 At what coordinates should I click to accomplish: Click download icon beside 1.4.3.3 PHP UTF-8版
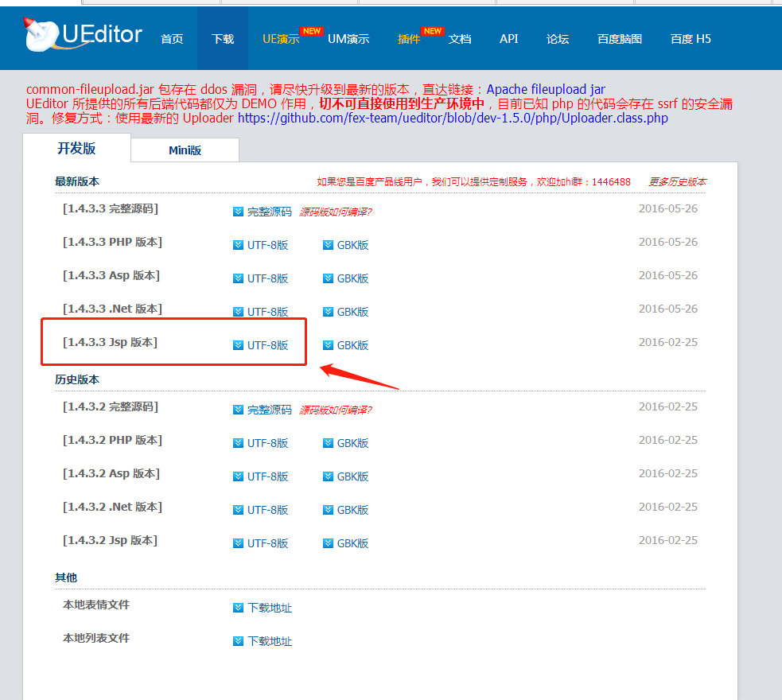(x=238, y=245)
